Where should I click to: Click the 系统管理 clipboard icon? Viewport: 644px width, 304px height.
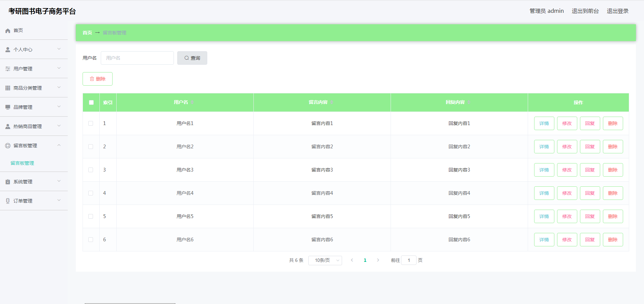click(8, 182)
